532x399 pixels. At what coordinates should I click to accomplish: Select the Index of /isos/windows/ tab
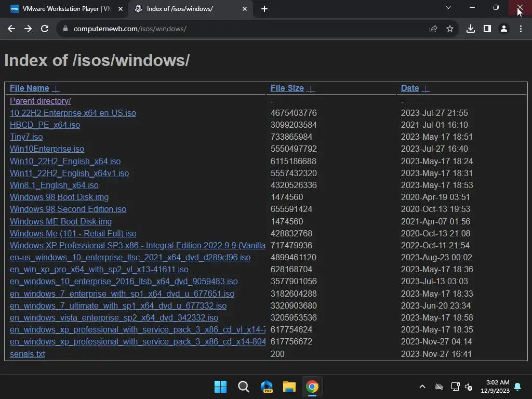pos(190,9)
